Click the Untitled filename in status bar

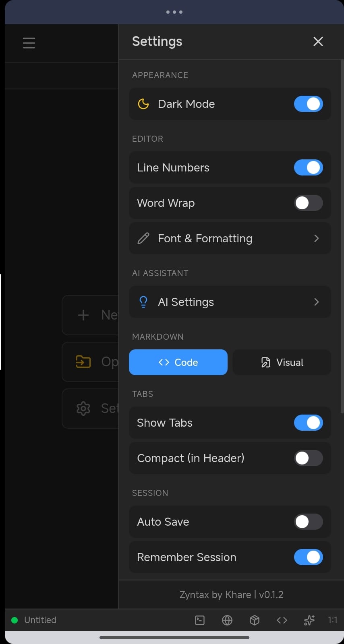pos(40,620)
